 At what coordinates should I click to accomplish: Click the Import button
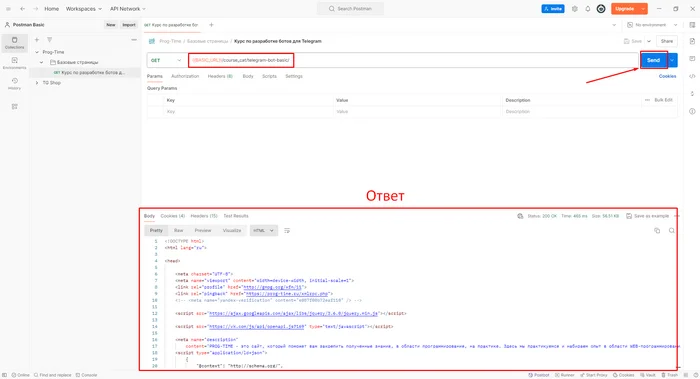pos(129,25)
